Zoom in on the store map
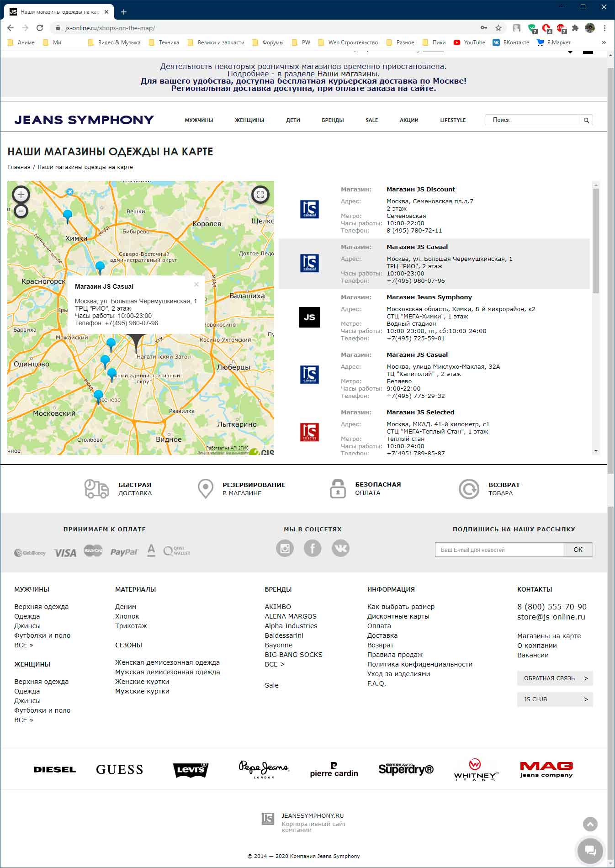The height and width of the screenshot is (868, 615). coord(21,195)
